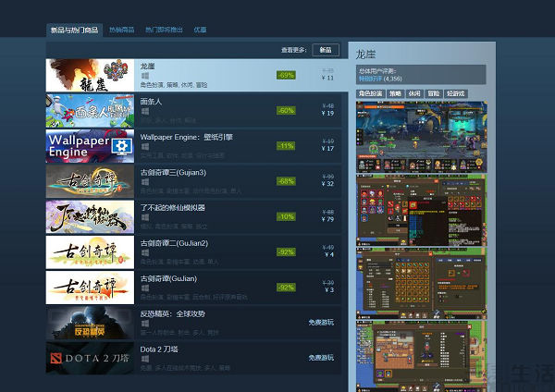Open the 古剑奇谭(GuJian) title link
Screen dimensions: 555x392
(168, 278)
